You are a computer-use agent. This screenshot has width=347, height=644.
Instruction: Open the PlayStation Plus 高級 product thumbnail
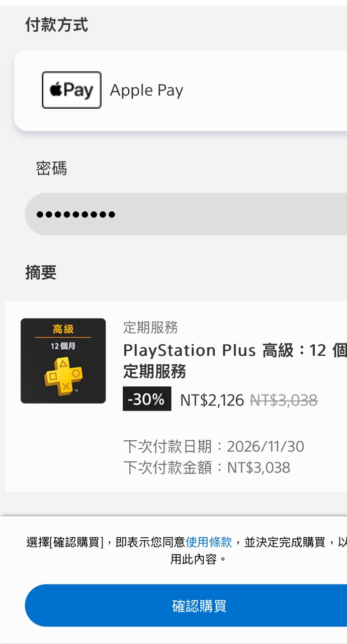point(63,361)
